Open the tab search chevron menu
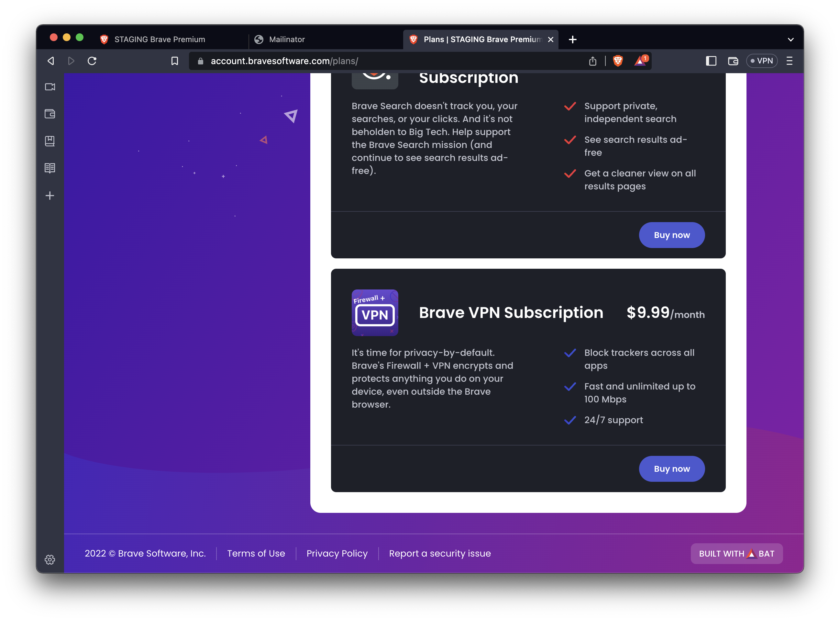 pos(790,39)
